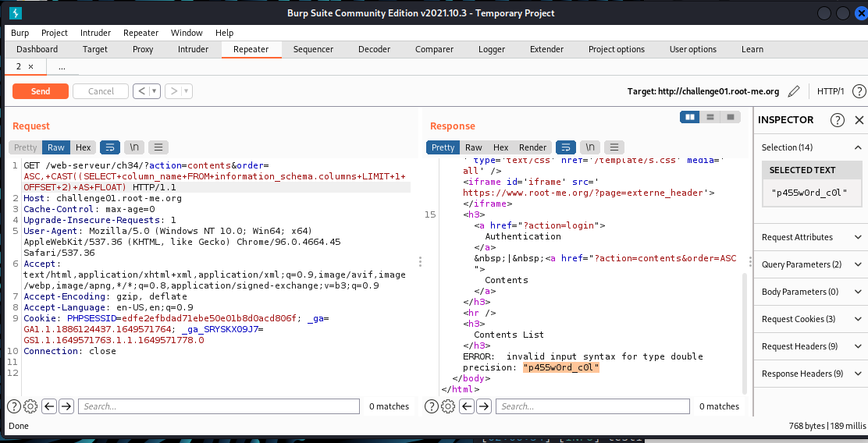The height and width of the screenshot is (443, 868).
Task: Click the vertical dots splitter between Request and Response
Action: point(420,261)
